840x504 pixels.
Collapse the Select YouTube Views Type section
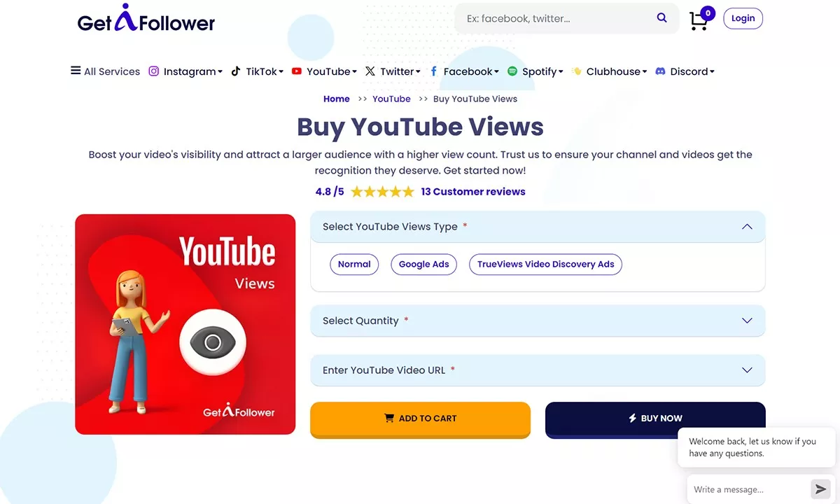point(747,227)
